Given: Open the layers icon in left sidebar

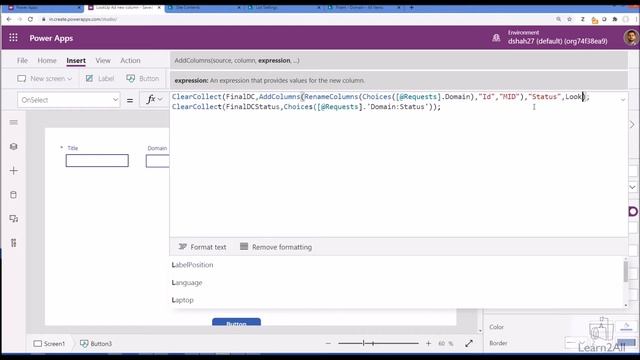Looking at the screenshot, I should tap(13, 147).
